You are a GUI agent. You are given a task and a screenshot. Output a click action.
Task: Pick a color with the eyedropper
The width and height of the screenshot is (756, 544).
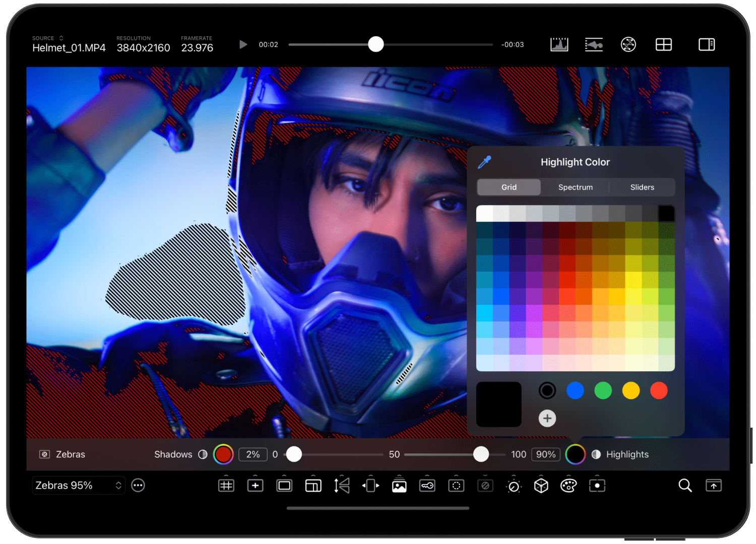pos(484,162)
